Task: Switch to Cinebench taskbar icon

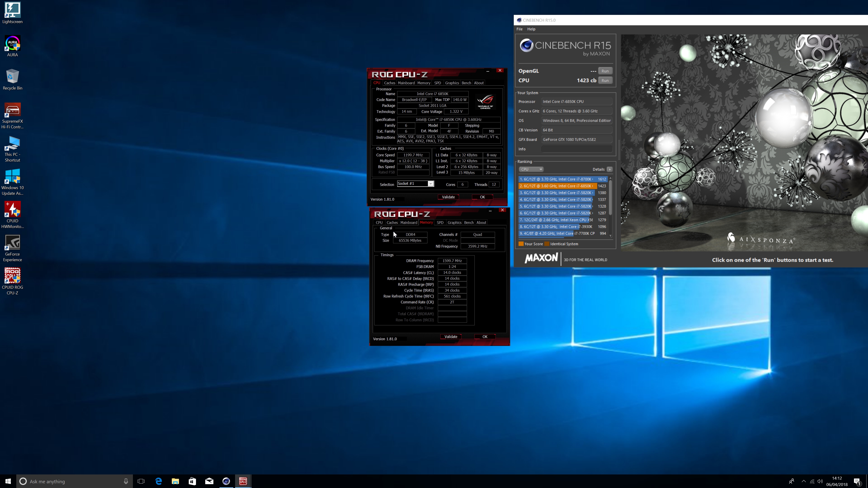Action: tap(226, 481)
